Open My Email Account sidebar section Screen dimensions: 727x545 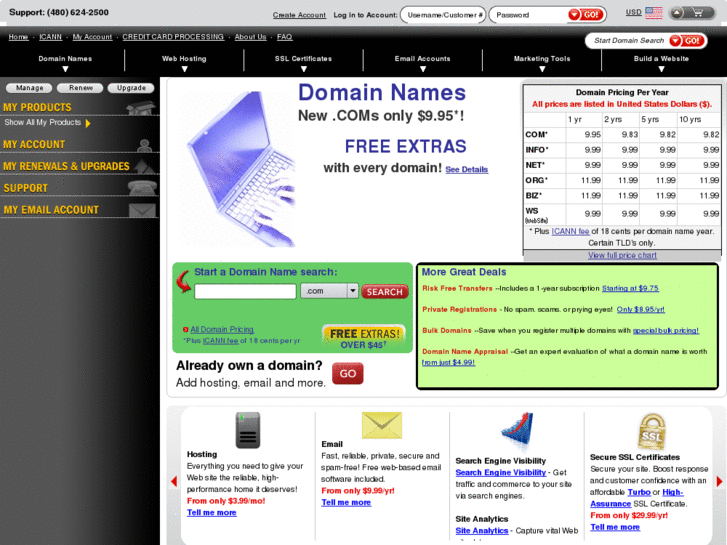click(52, 210)
